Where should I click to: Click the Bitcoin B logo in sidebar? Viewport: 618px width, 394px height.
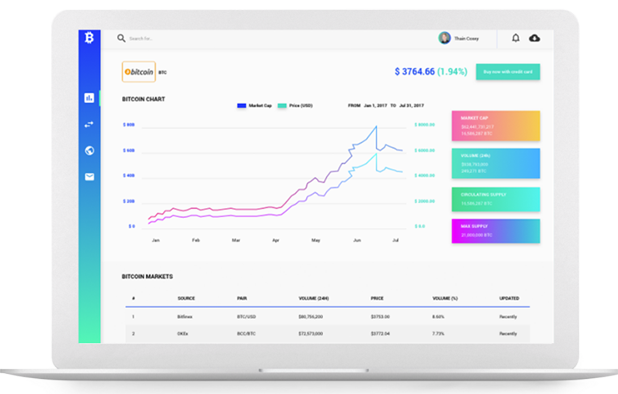click(89, 38)
